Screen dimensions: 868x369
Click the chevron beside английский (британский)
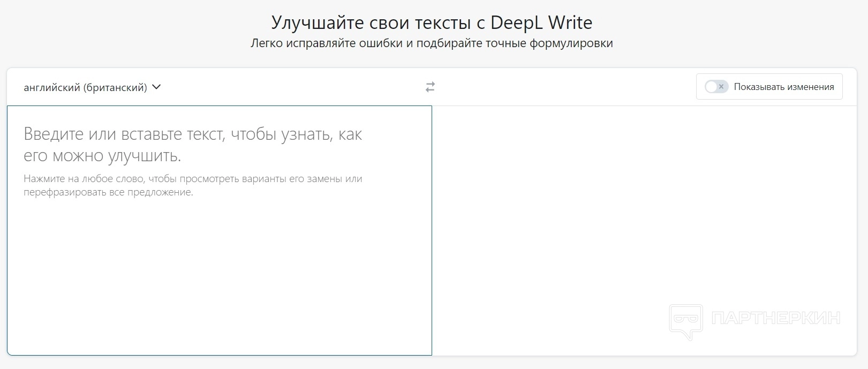(x=156, y=87)
